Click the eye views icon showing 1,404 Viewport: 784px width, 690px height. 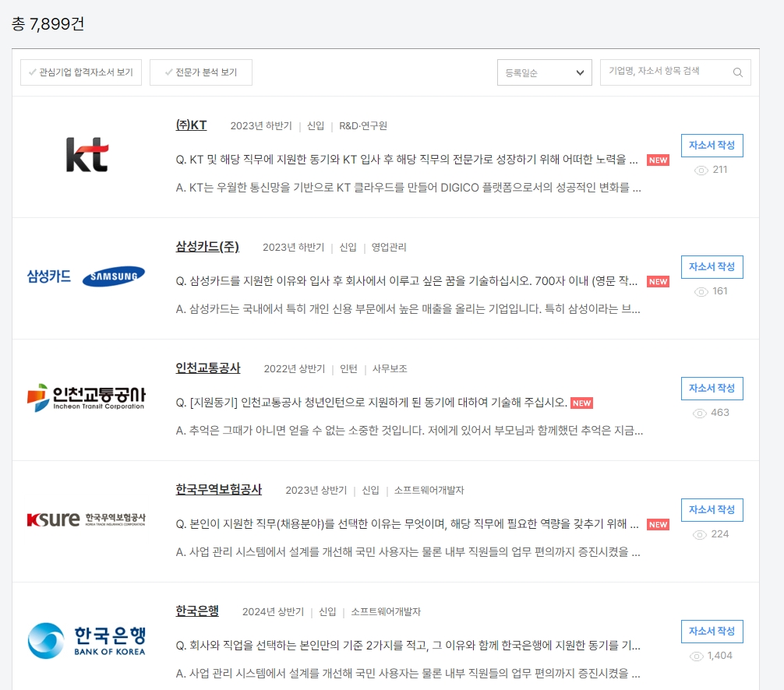(x=697, y=656)
